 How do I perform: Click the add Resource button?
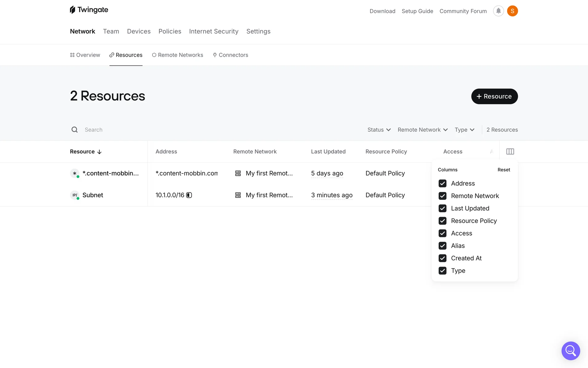tap(494, 96)
